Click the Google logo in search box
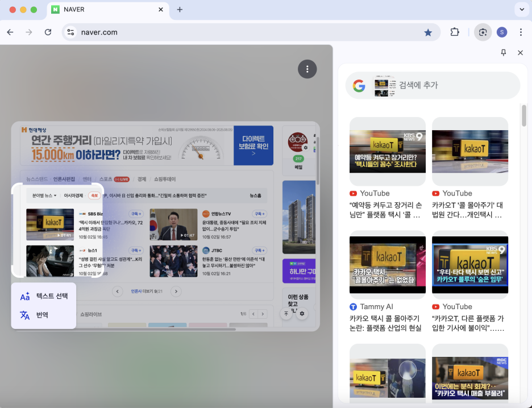 coord(359,85)
